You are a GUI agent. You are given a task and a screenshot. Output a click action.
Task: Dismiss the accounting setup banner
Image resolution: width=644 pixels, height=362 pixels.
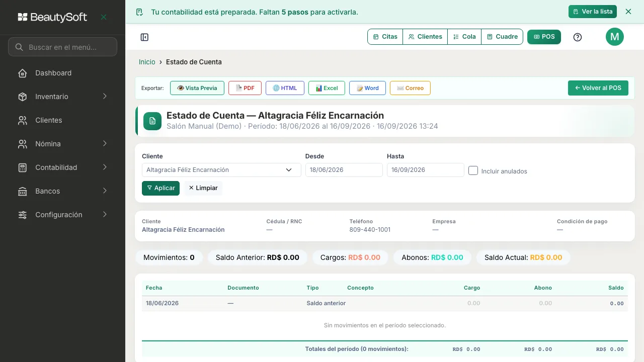coord(628,12)
